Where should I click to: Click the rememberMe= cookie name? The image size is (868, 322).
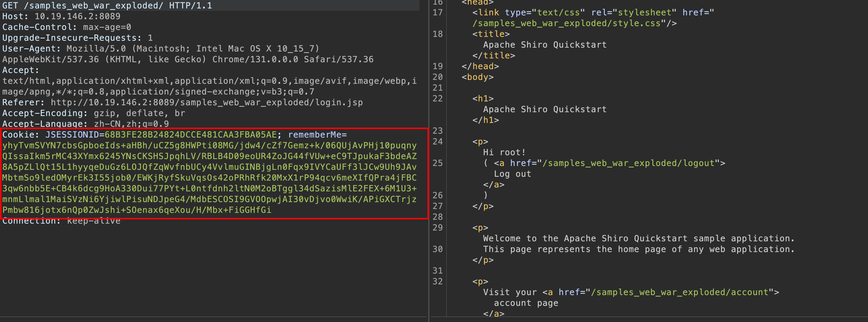click(x=317, y=134)
